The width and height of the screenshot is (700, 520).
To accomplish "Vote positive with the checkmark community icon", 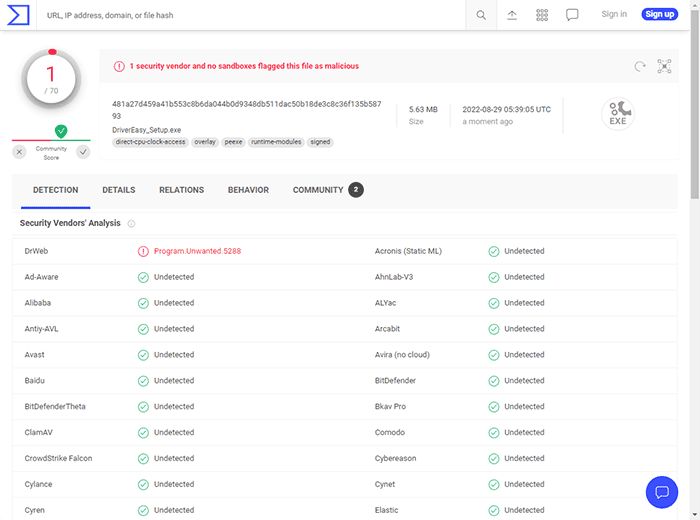I will tap(83, 152).
